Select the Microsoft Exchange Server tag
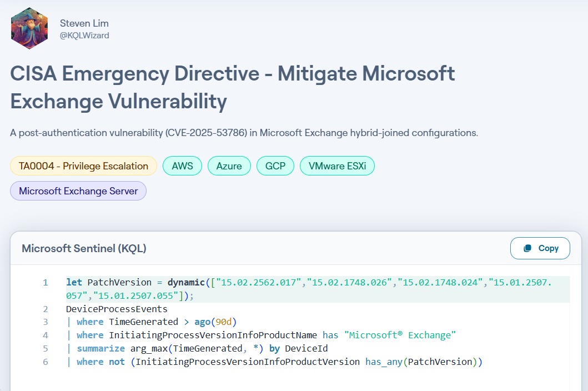Image resolution: width=588 pixels, height=391 pixels. click(78, 191)
